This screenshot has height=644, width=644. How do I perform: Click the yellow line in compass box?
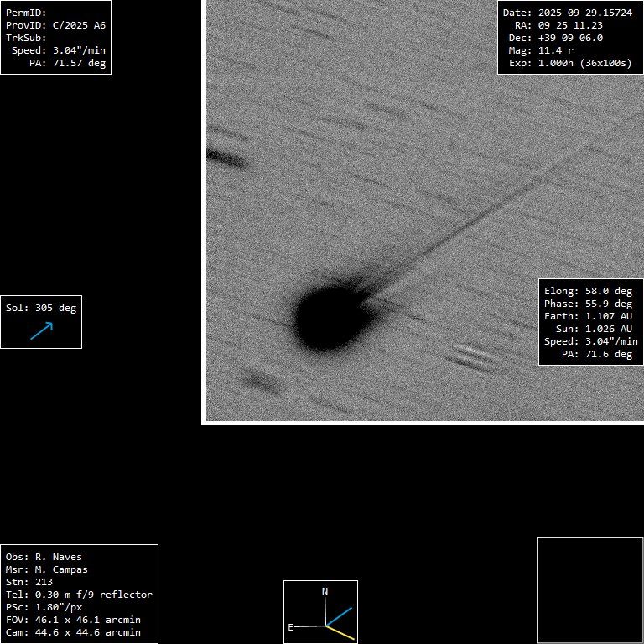[341, 633]
